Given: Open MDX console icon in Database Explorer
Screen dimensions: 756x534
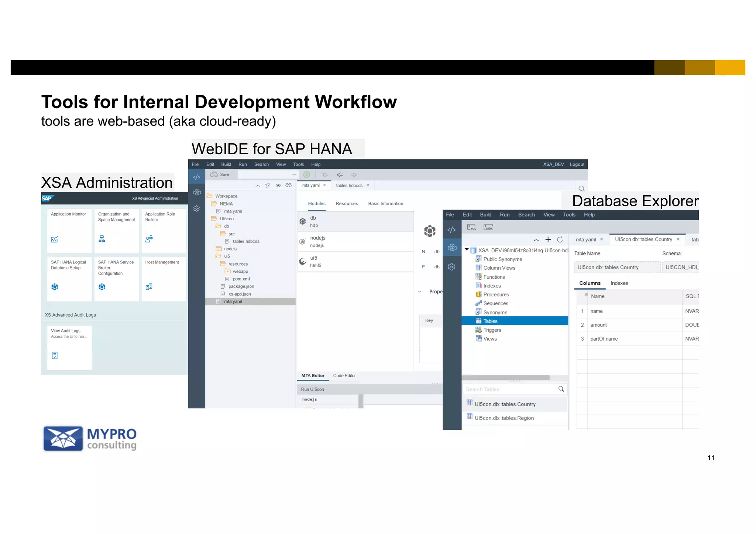Looking at the screenshot, I should (488, 227).
